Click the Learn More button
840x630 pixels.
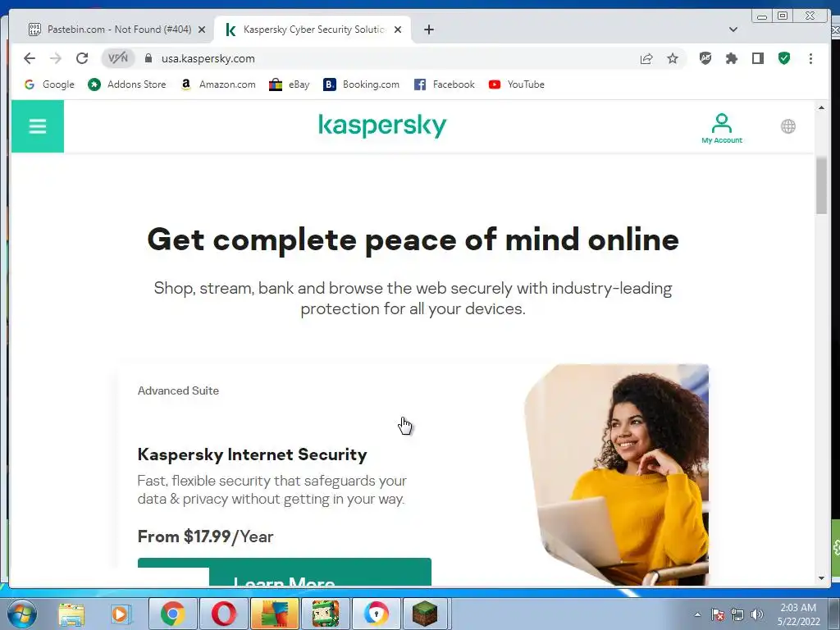285,572
